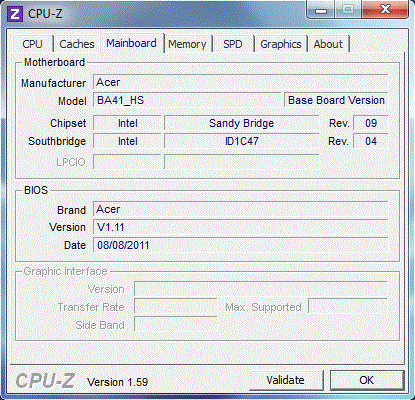415x400 pixels.
Task: Select the Model field BA41_HS
Action: pos(187,100)
